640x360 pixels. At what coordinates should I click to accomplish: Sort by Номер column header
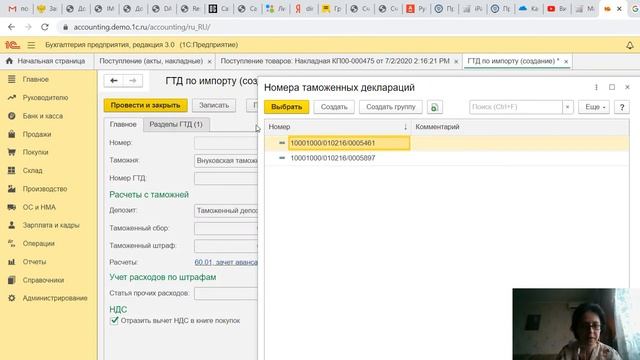[338, 127]
